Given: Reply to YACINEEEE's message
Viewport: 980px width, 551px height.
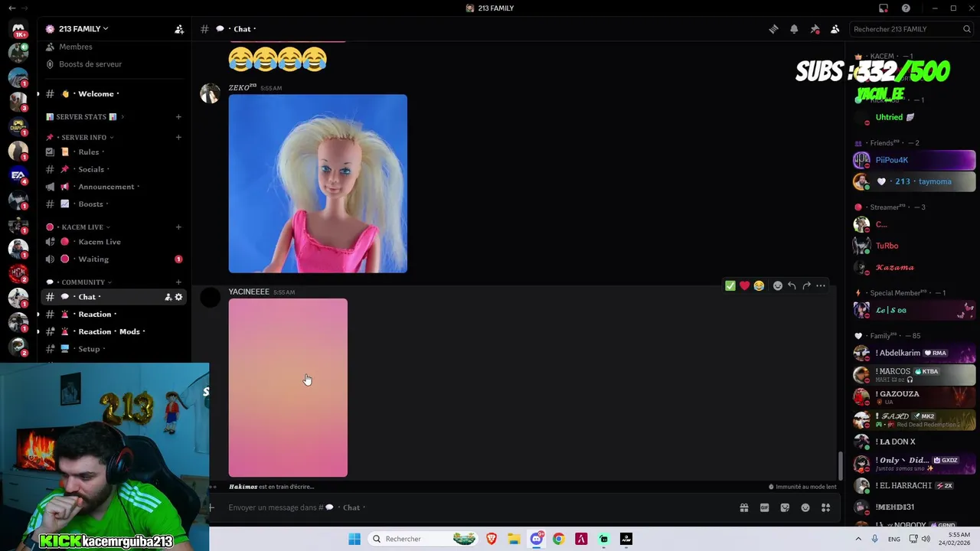Looking at the screenshot, I should (x=792, y=286).
